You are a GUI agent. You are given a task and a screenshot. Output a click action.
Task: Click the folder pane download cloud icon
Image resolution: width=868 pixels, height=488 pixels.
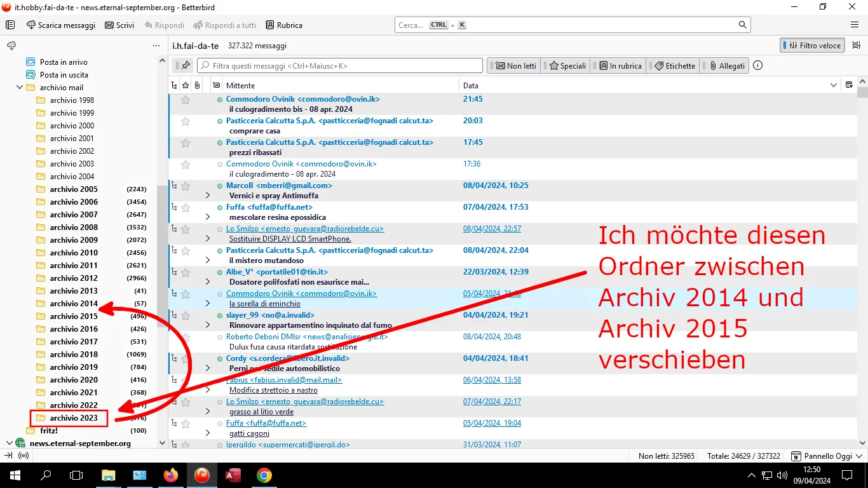coord(11,46)
